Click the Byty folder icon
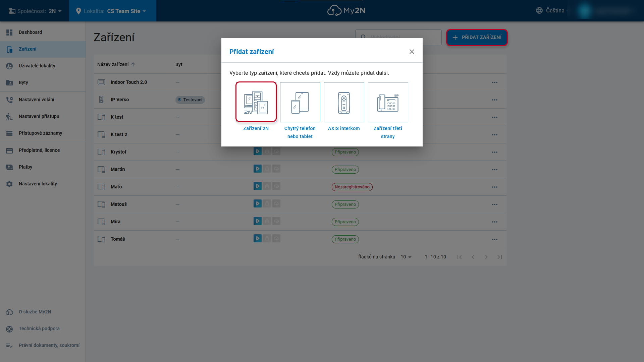 point(9,83)
